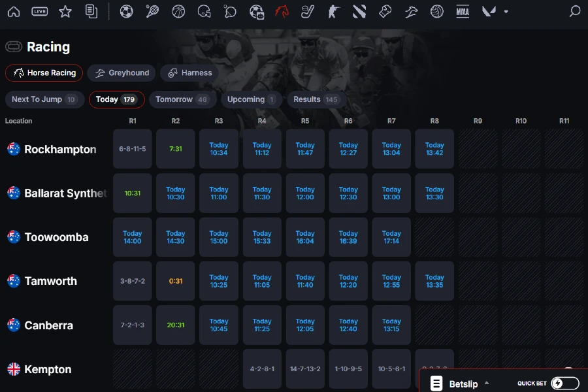This screenshot has width=588, height=392.
Task: Select the Basketball sport icon
Action: pyautogui.click(x=178, y=11)
